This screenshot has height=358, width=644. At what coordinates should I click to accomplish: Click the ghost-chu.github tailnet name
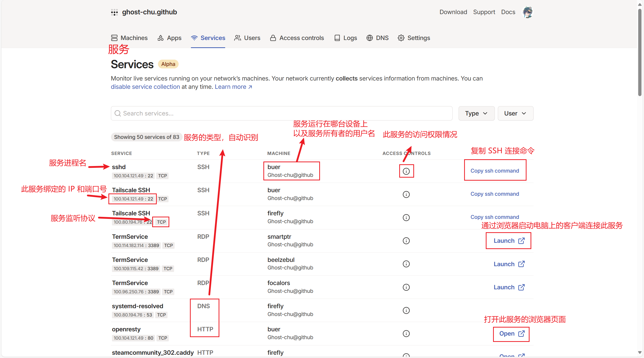coord(149,12)
